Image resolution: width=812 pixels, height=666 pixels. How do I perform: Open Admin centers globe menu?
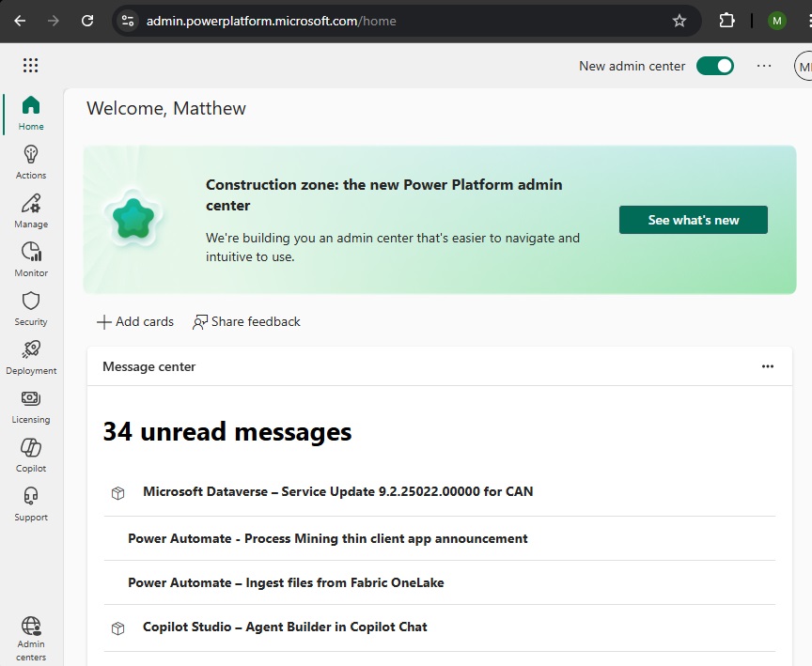point(31,639)
